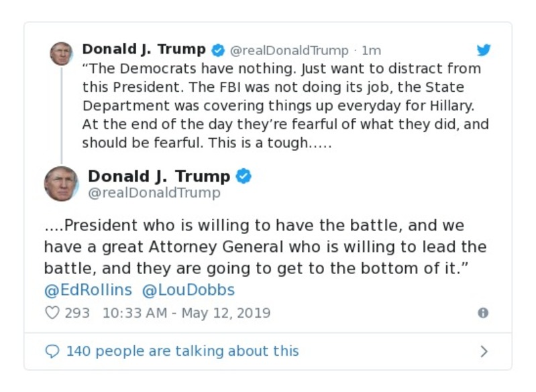Click the 10:33 AM - May 12, 2019 timestamp
This screenshot has height=392, width=536.
tap(186, 313)
